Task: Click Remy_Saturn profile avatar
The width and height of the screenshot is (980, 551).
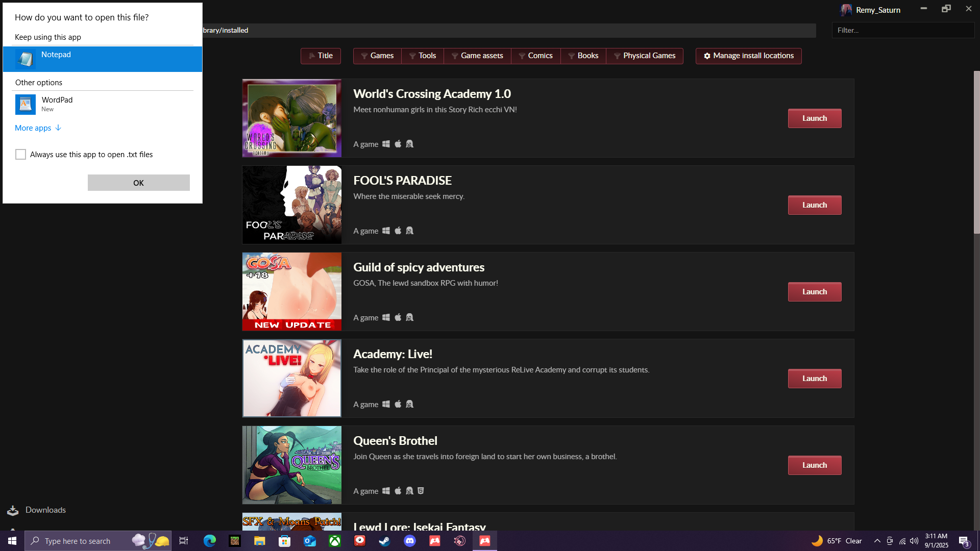Action: tap(846, 10)
